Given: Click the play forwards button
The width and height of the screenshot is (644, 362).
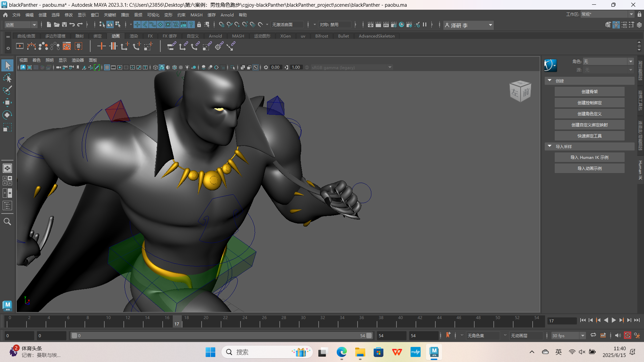Looking at the screenshot, I should (613, 320).
